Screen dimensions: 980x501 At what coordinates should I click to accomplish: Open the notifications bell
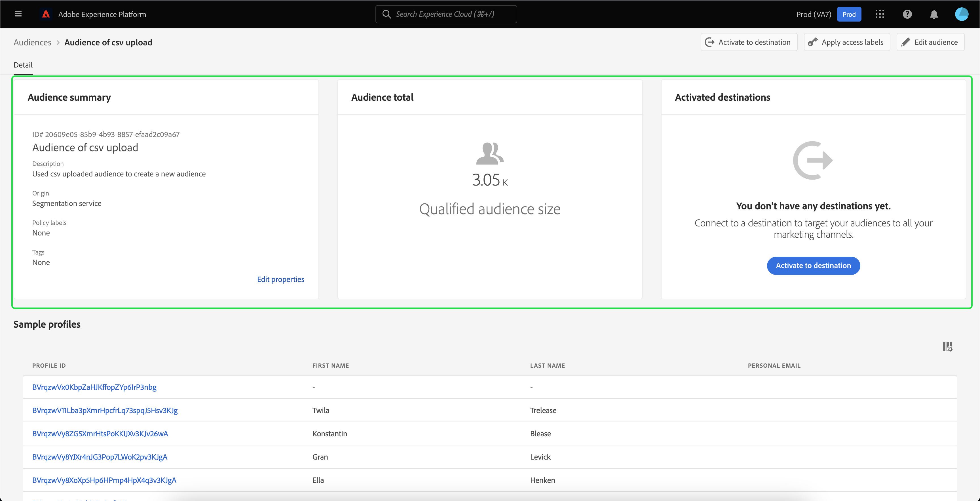tap(933, 14)
